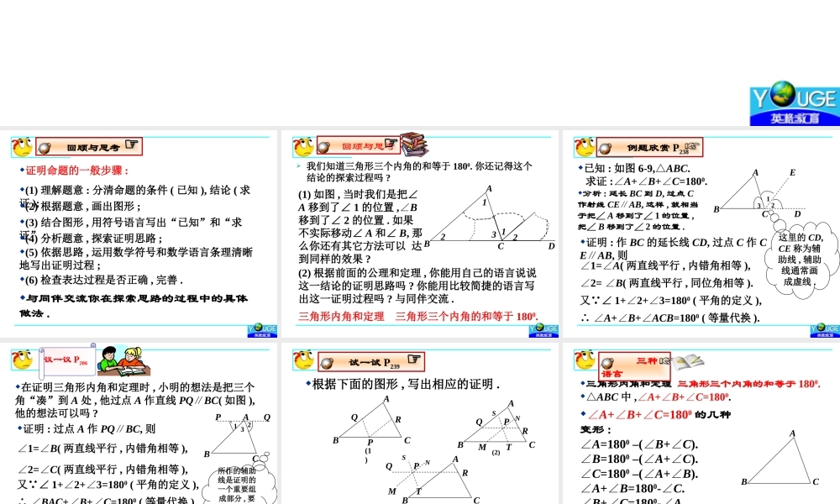Click the smiley face on the 证明命题的一般步骤 slide
Viewport: 840px width, 504px height.
pyautogui.click(x=23, y=147)
